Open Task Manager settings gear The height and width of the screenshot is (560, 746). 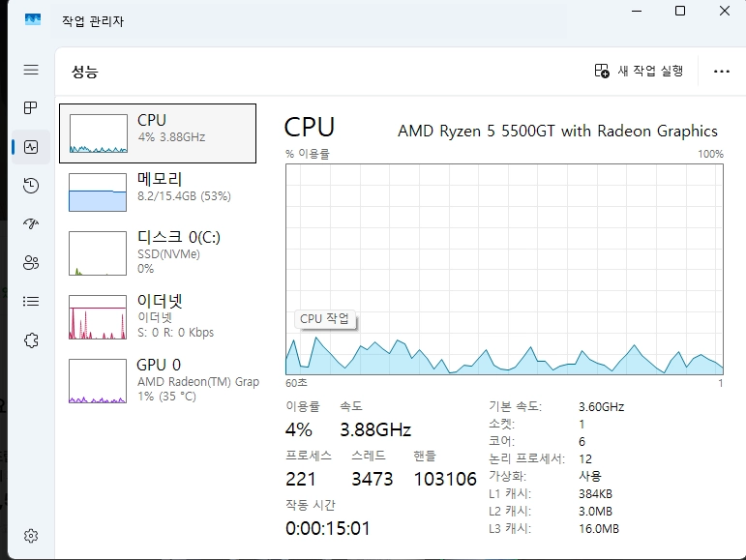point(31,536)
